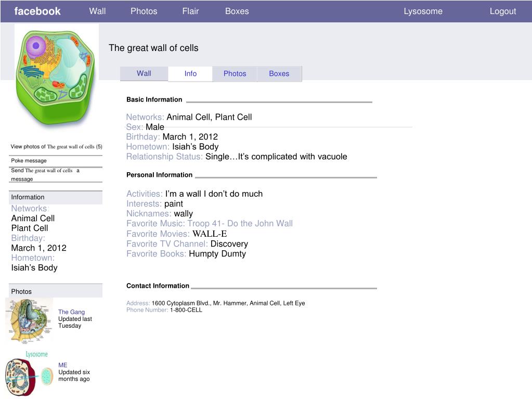Click the address 1600 Cytoplasm Blvd.
This screenshot has height=399, width=532.
(x=228, y=303)
